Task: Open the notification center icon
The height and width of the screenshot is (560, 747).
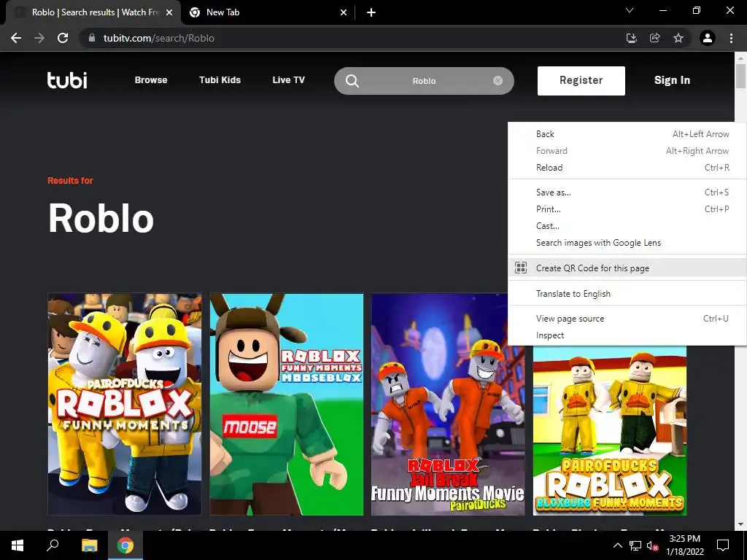Action: point(723,545)
